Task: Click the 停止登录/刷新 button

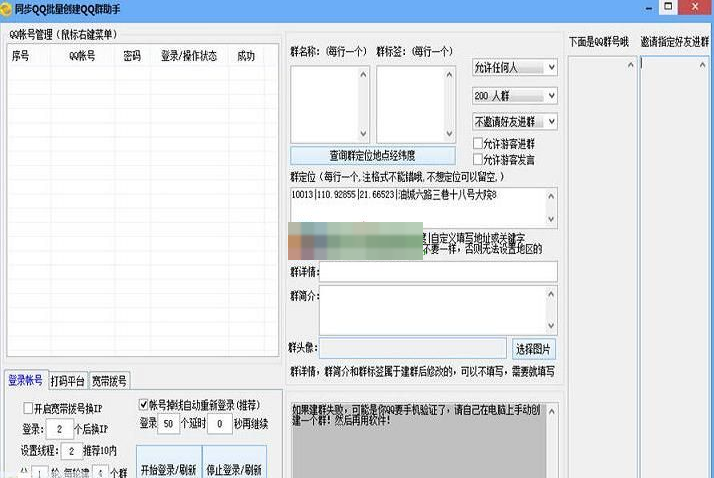Action: (x=233, y=468)
